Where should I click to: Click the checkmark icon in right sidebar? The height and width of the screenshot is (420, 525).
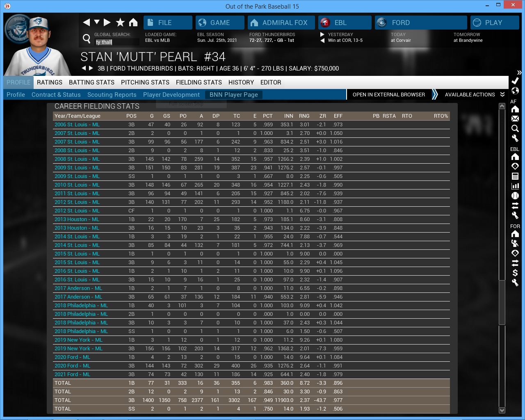pyautogui.click(x=515, y=81)
